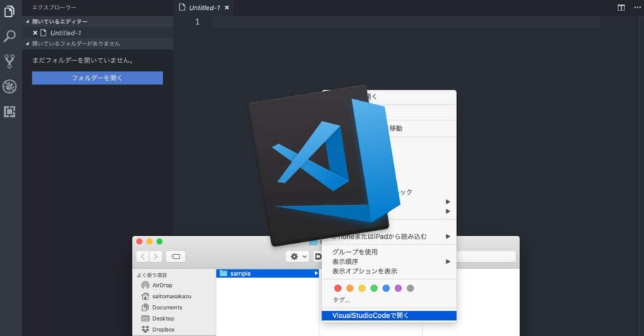644x336 pixels.
Task: Apply the orange tag color
Action: click(x=350, y=288)
